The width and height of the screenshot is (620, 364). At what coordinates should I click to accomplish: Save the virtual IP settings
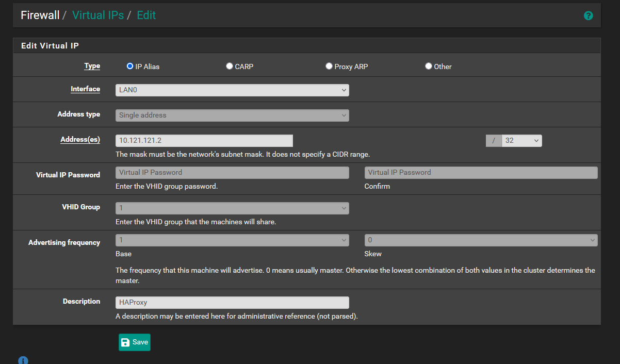click(135, 342)
